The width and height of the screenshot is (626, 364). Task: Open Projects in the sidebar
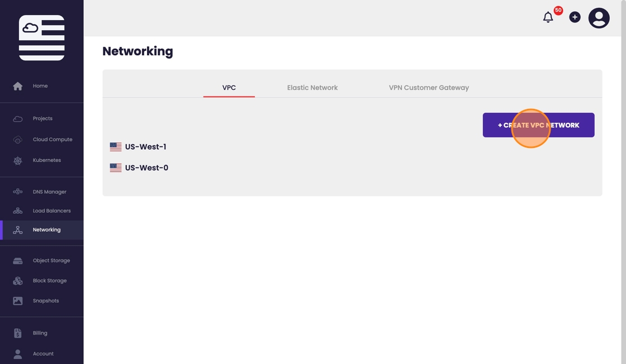42,118
